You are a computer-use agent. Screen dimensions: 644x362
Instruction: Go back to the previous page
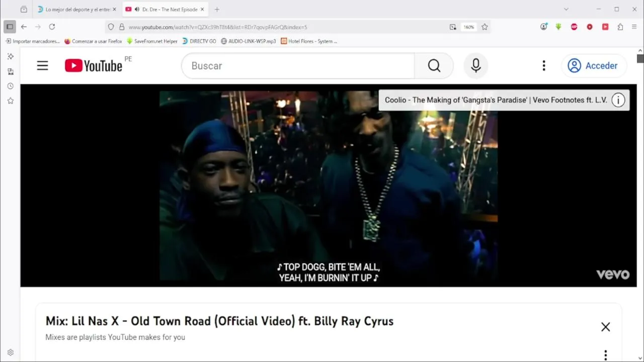point(24,27)
